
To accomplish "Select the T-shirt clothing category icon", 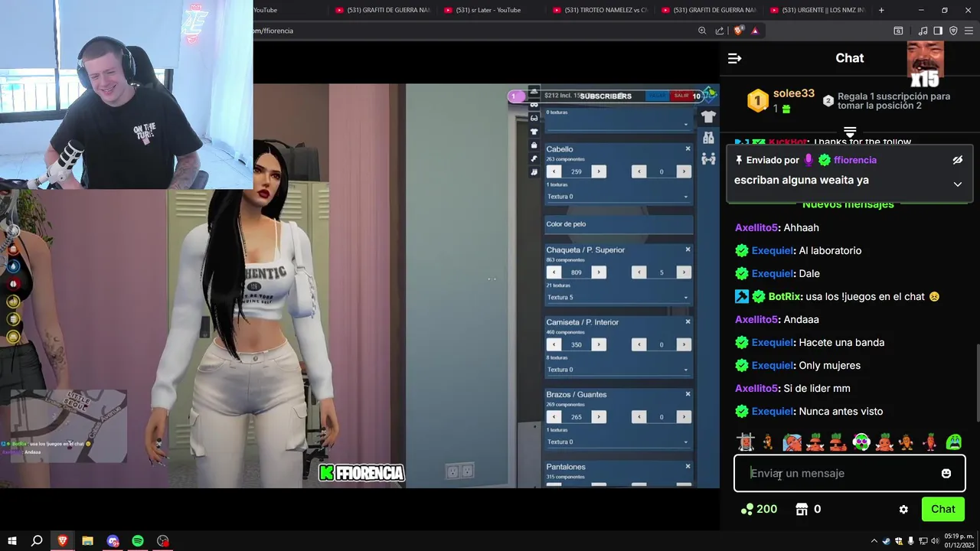I will [x=708, y=117].
